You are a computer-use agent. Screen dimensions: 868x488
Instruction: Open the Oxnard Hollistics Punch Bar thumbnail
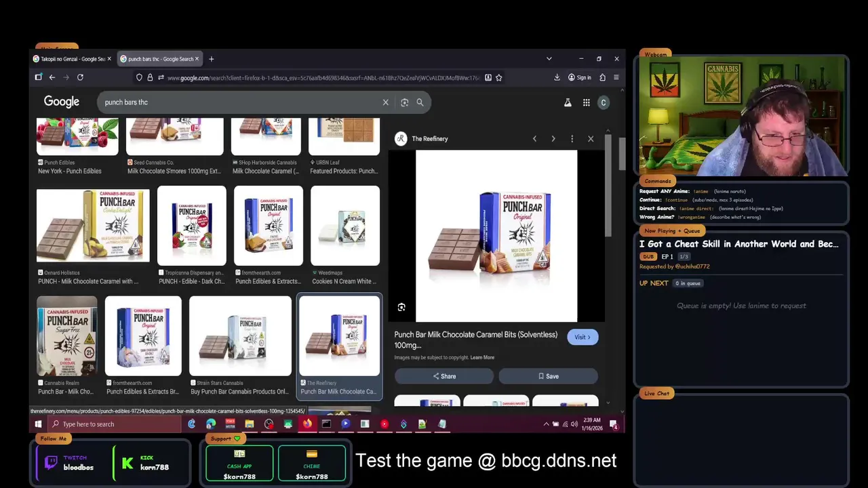coord(93,226)
